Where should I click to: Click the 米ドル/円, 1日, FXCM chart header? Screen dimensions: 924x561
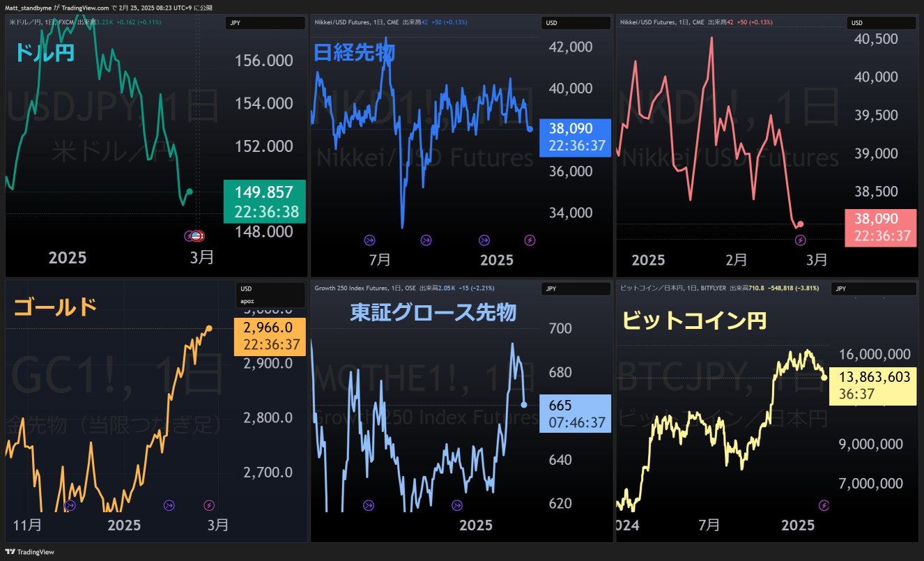pyautogui.click(x=41, y=22)
